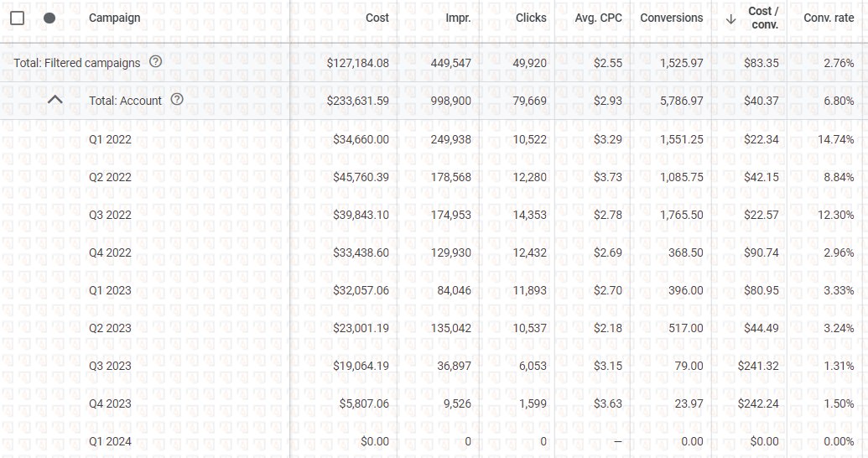
Task: Click the sort arrow on Cost / conv.
Action: 731,18
